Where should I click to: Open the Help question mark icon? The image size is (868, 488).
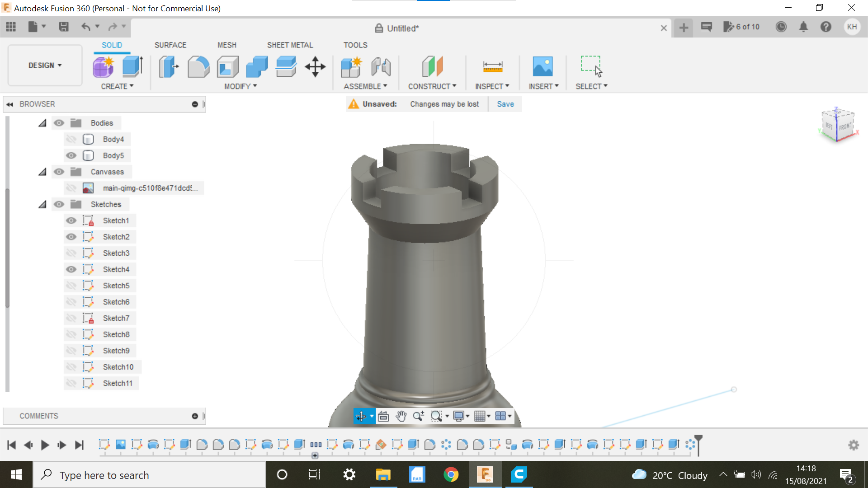coord(826,27)
